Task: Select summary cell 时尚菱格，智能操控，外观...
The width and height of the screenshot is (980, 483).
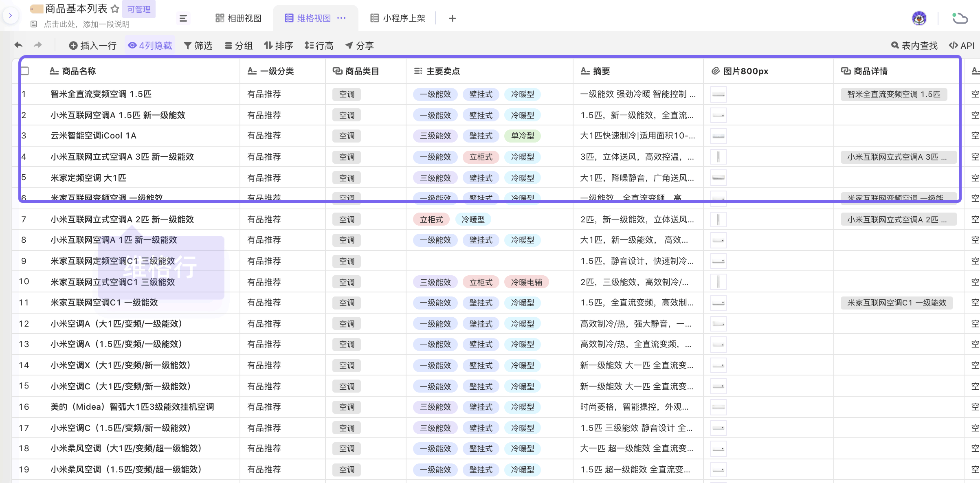Action: pyautogui.click(x=638, y=407)
